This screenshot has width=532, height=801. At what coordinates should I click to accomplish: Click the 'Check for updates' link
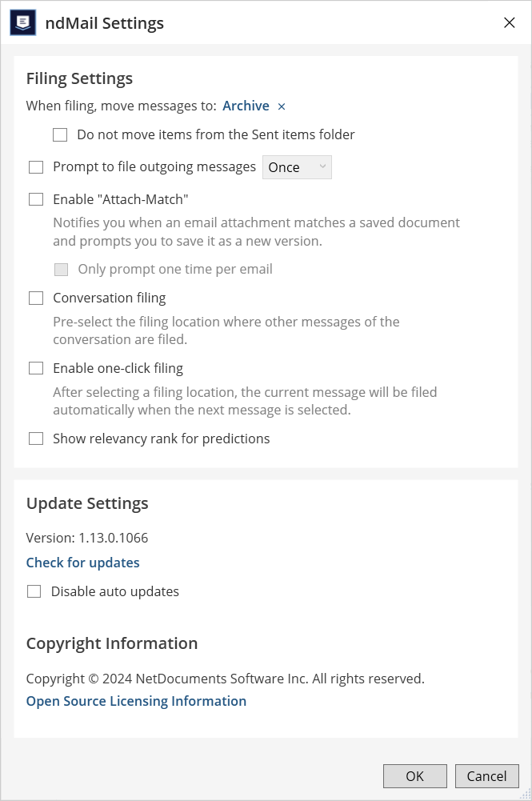pyautogui.click(x=82, y=563)
